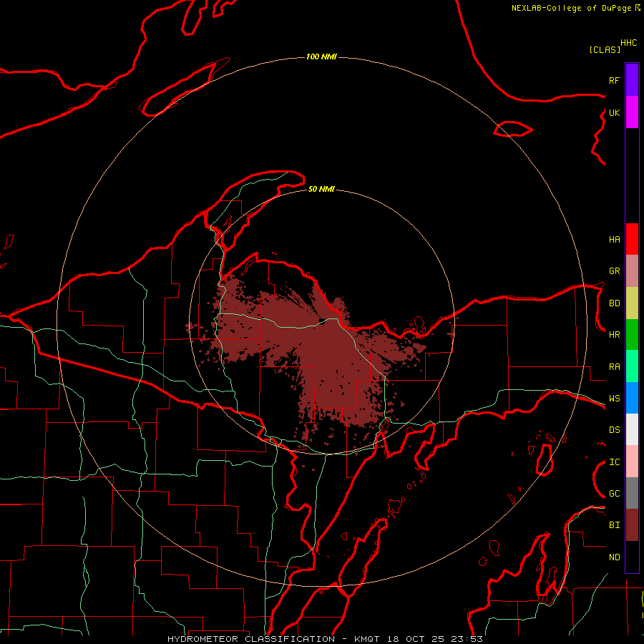644x644 pixels.
Task: Click the GC legend label
Action: pos(614,494)
